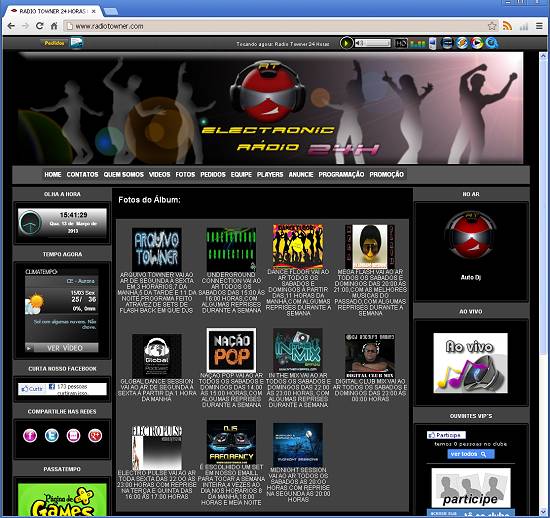Open the PROGRAMAÇÃO menu item

[341, 174]
